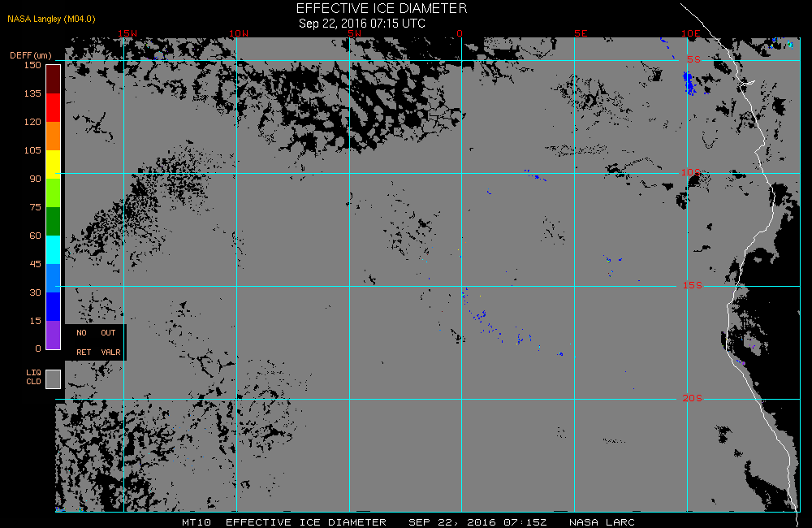Click the 5S latitude label
Screen dimensions: 812x528
pyautogui.click(x=693, y=59)
